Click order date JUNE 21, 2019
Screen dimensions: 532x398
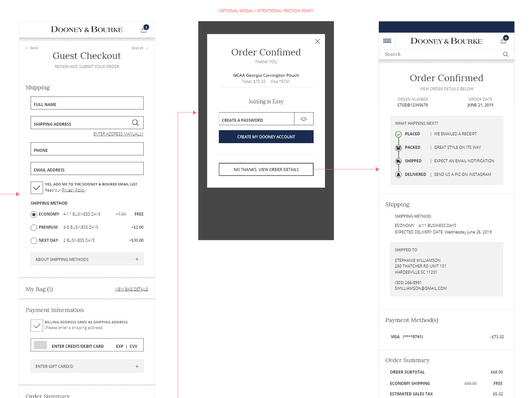(480, 105)
